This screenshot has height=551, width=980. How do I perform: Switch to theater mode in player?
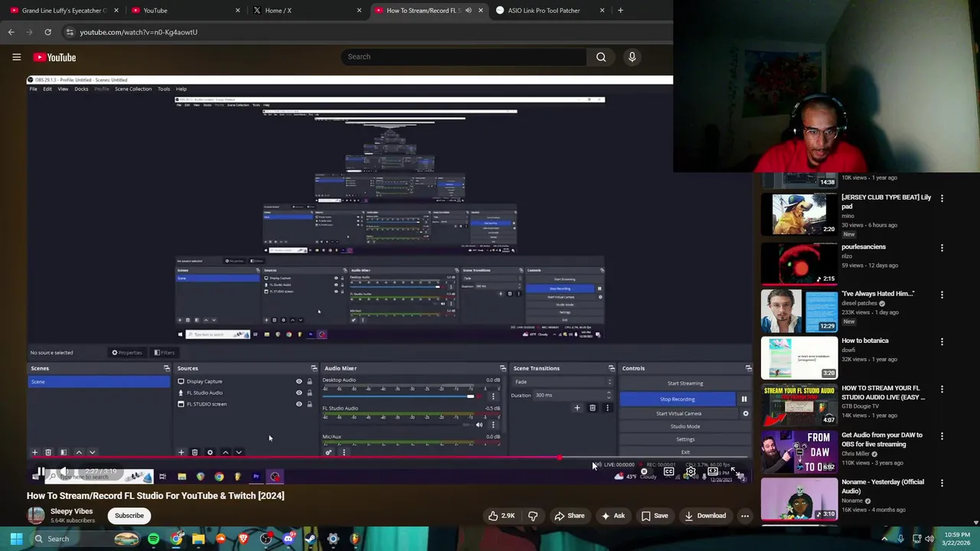pos(712,472)
